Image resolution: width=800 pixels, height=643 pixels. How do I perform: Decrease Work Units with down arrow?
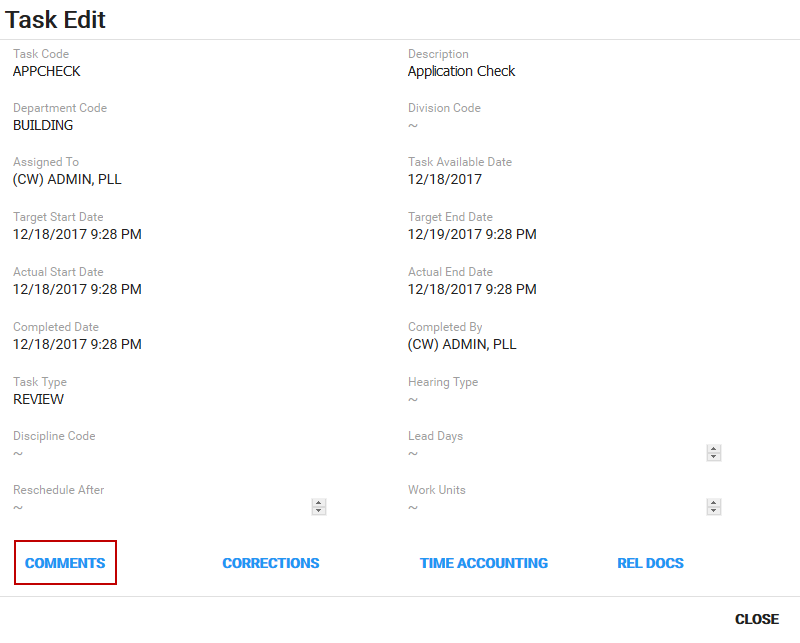pos(713,511)
